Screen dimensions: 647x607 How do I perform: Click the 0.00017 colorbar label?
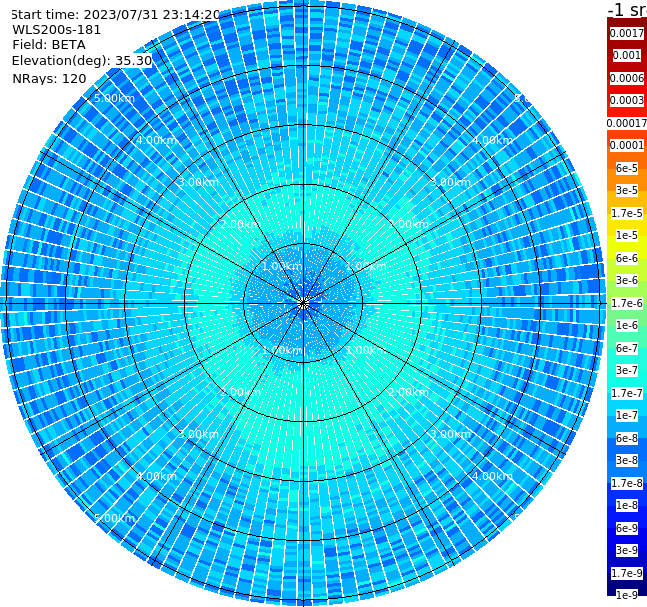pos(627,123)
